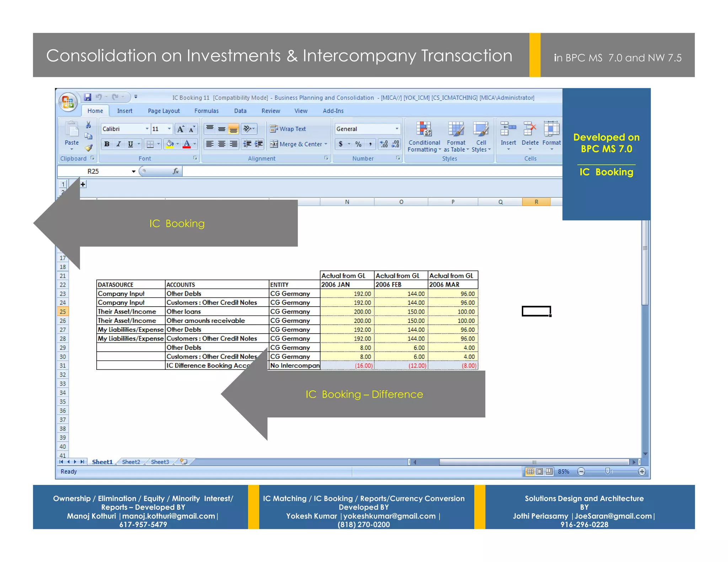The width and height of the screenshot is (728, 562).
Task: Switch to Page Layout view in status bar
Action: [540, 471]
